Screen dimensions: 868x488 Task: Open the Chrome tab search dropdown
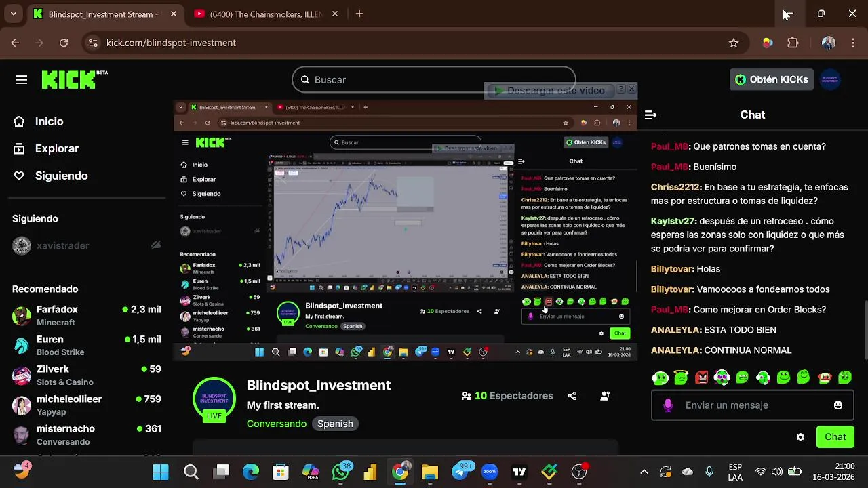point(13,14)
